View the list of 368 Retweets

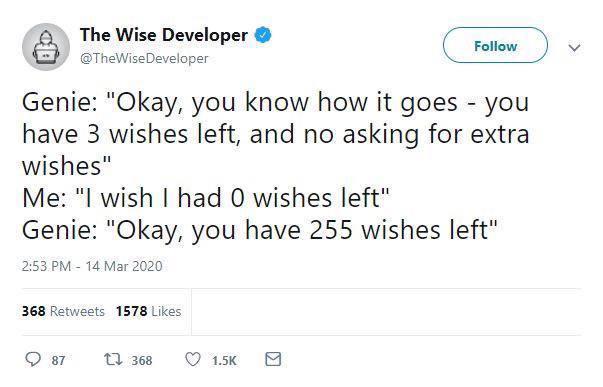pyautogui.click(x=63, y=311)
